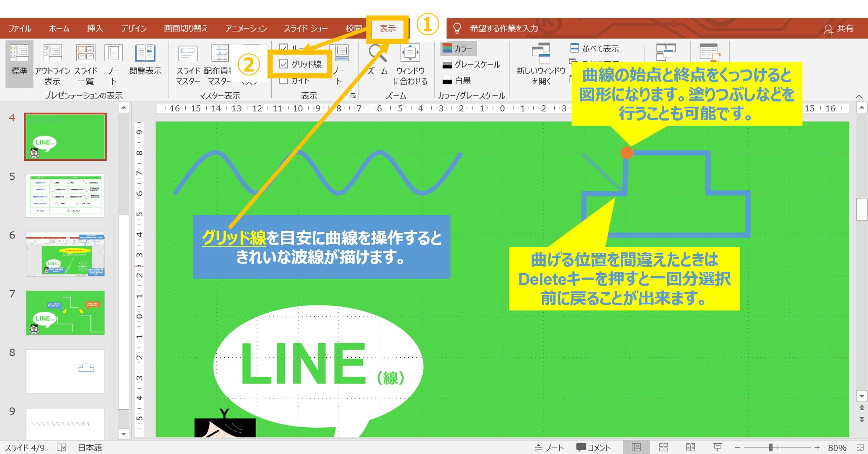This screenshot has height=454, width=868.
Task: Click 新しいウィンドウを開く new window button
Action: point(541,64)
